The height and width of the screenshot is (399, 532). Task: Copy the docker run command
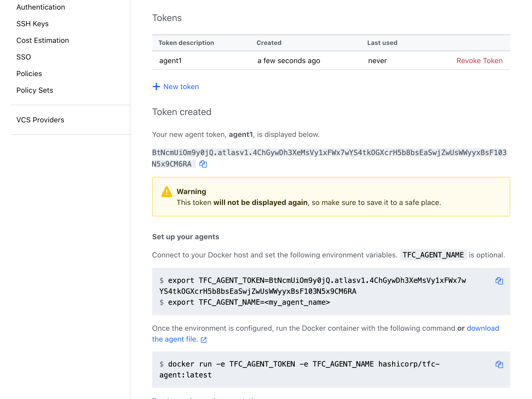point(499,364)
